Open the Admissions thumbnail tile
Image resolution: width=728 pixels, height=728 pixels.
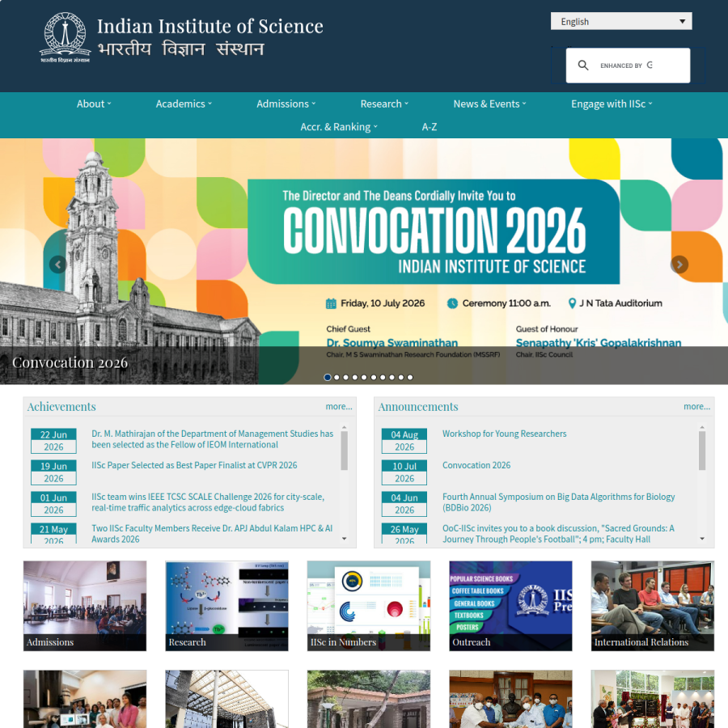(85, 605)
